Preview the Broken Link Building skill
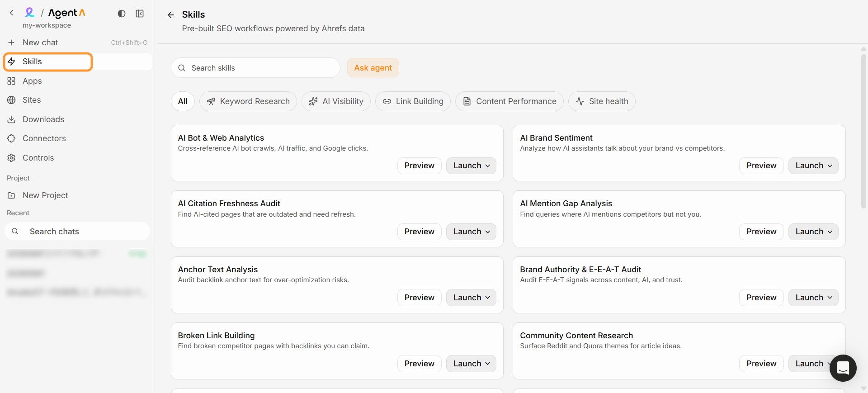Screen dimensions: 868x393 coord(420,364)
